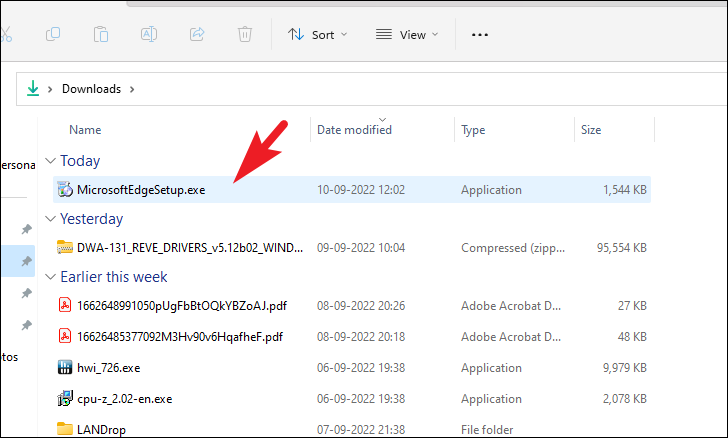Click the chevron before Downloads breadcrumb
The height and width of the screenshot is (438, 728).
(x=50, y=89)
